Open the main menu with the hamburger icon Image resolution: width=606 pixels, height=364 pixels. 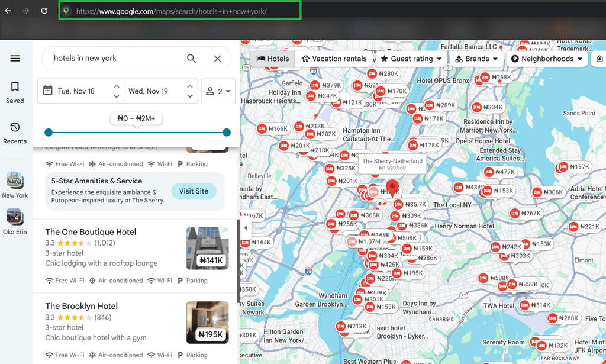(15, 58)
